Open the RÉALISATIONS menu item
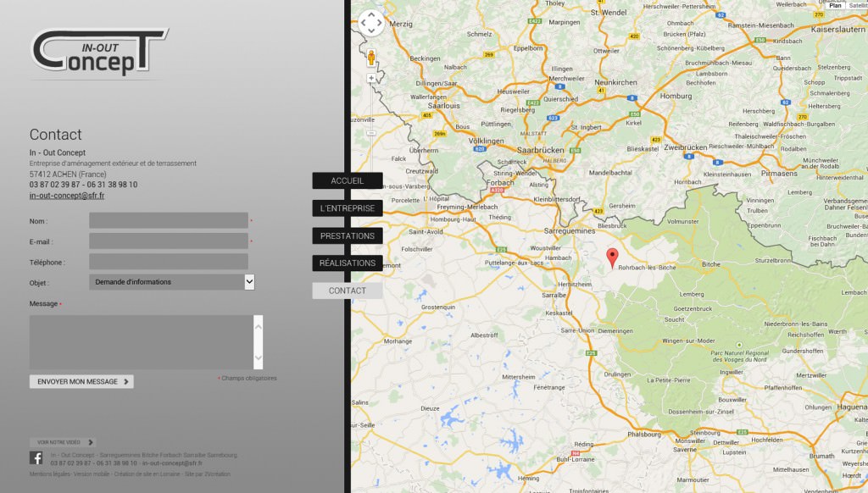The image size is (868, 493). click(x=347, y=263)
